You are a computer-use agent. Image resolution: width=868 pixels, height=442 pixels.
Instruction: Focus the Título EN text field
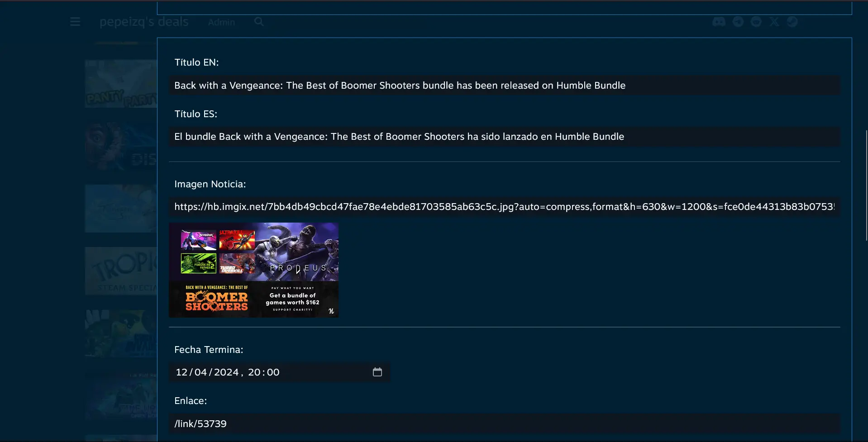[x=504, y=86]
